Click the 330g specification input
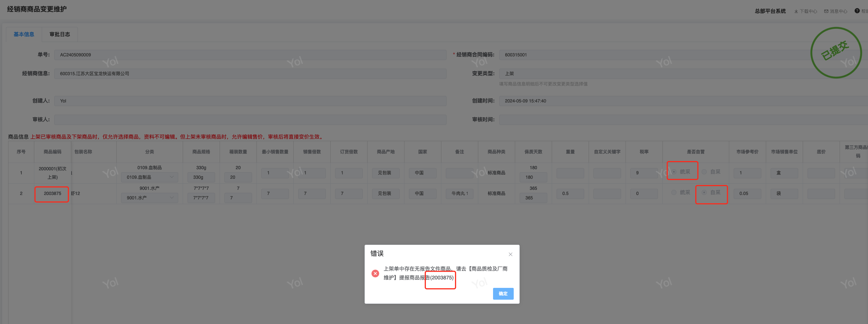Image resolution: width=868 pixels, height=324 pixels. 201,177
